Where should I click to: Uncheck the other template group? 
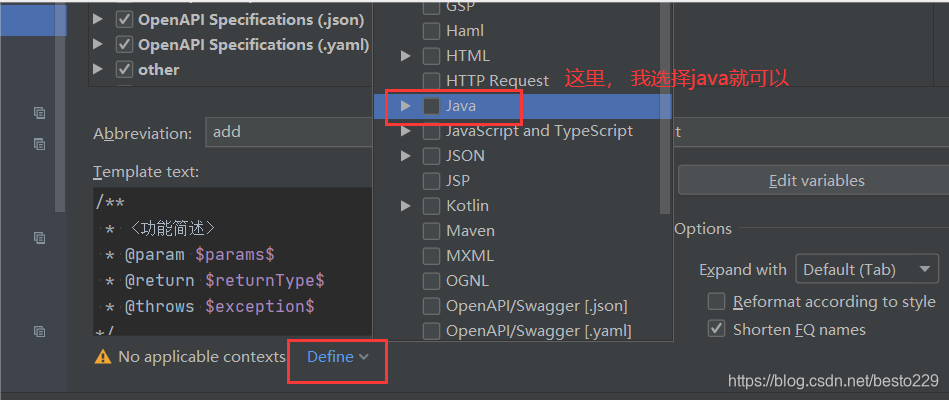[125, 70]
